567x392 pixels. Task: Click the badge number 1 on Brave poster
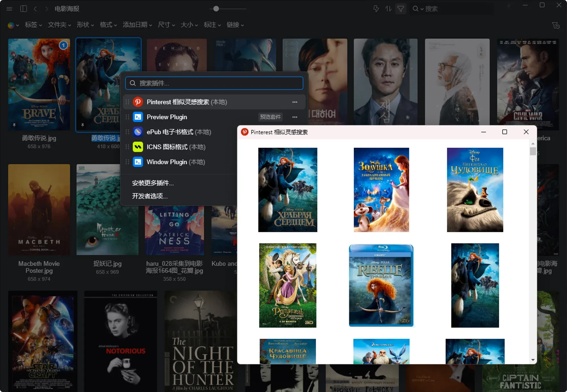tap(63, 45)
